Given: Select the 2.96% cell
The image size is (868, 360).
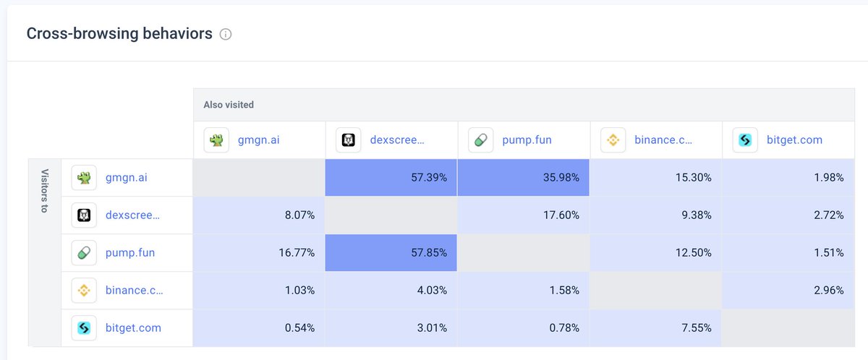Looking at the screenshot, I should pos(788,291).
